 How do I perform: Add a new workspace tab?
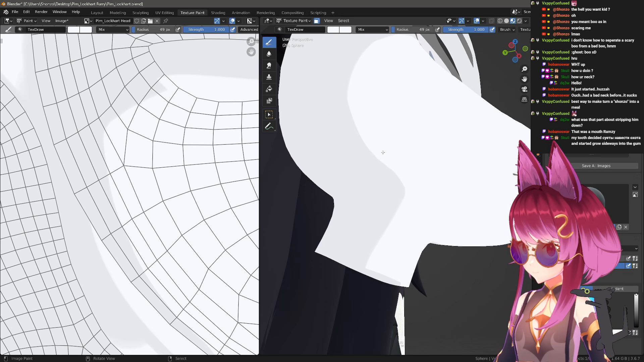(333, 13)
